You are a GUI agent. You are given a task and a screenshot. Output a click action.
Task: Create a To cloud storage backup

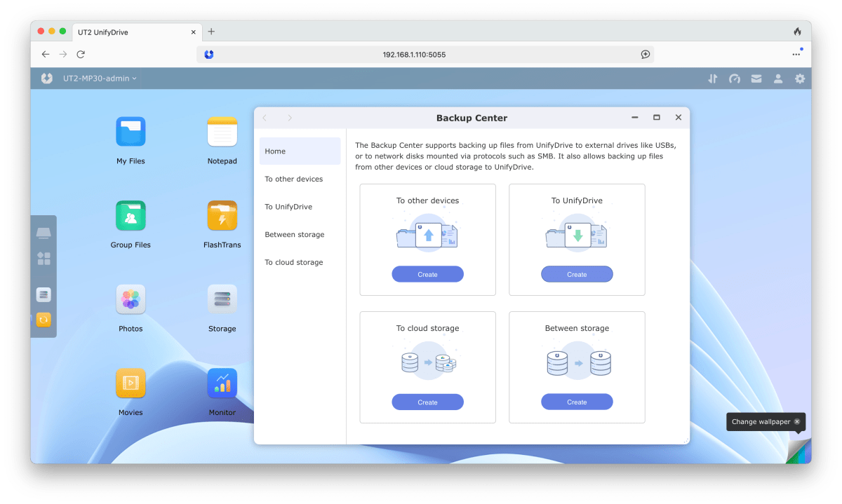click(427, 402)
